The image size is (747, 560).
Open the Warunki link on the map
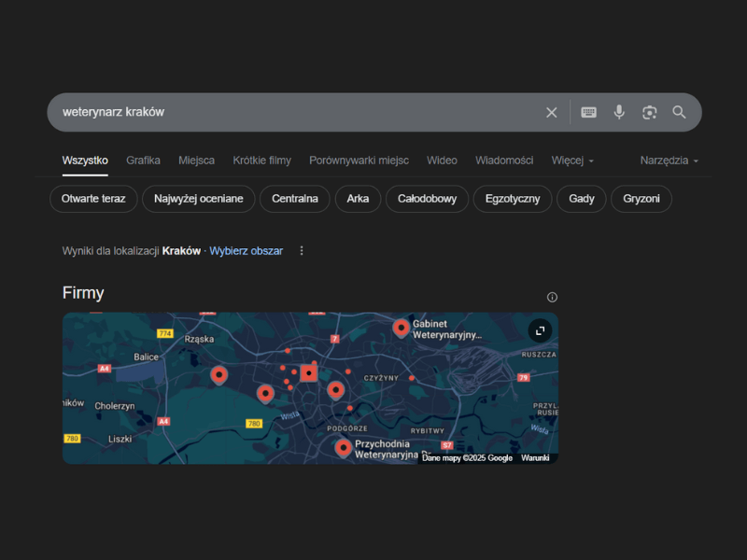(x=535, y=457)
